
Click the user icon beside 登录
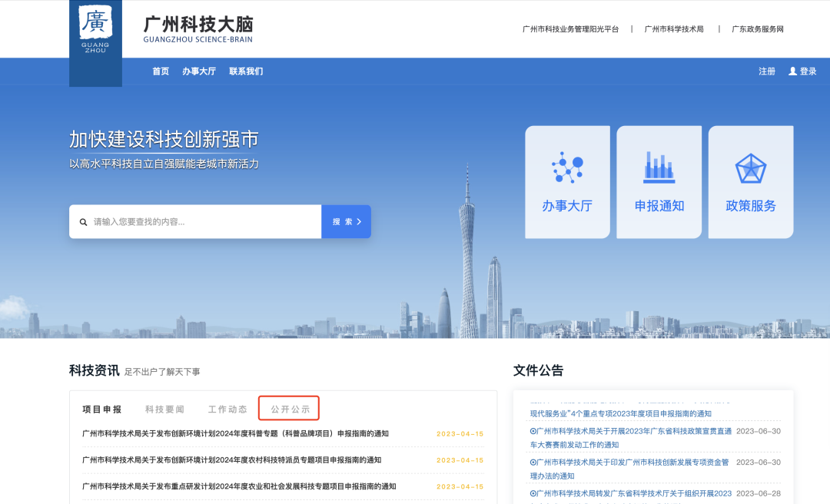point(792,71)
